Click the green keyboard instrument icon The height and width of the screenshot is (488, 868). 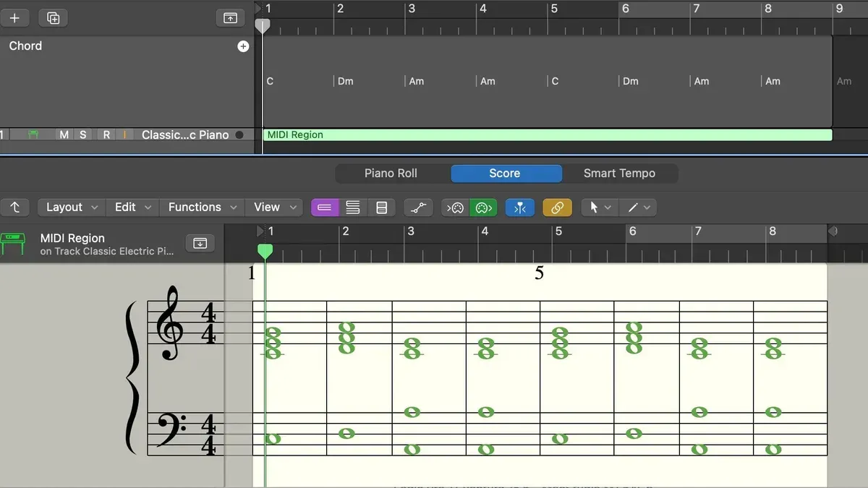14,244
